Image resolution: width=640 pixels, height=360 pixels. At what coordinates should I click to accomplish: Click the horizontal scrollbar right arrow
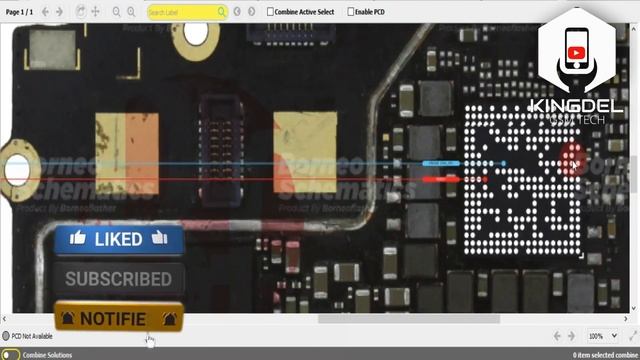point(626,319)
